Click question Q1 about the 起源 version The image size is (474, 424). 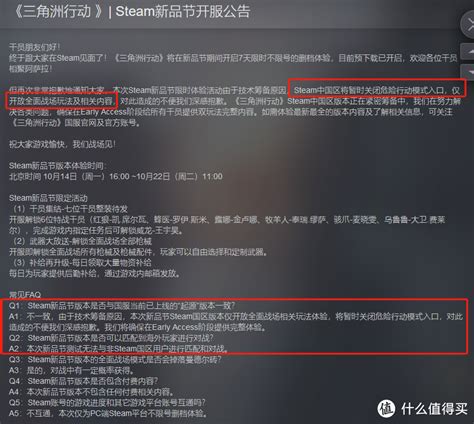122,306
